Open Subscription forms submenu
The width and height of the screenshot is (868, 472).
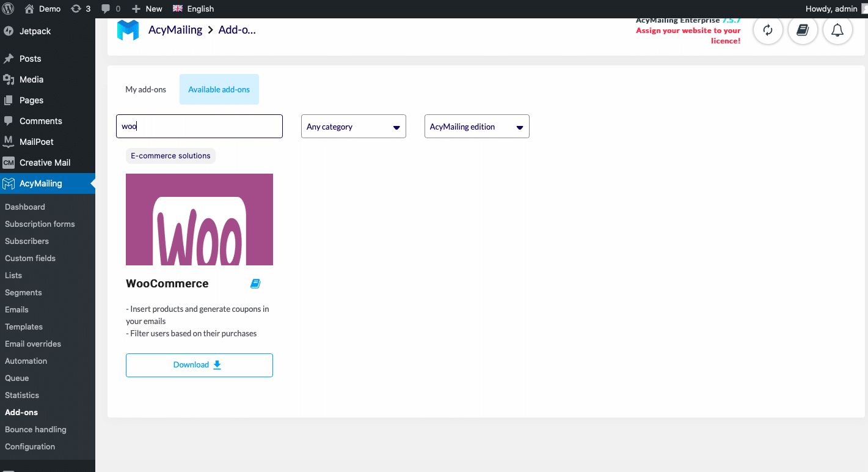(40, 224)
